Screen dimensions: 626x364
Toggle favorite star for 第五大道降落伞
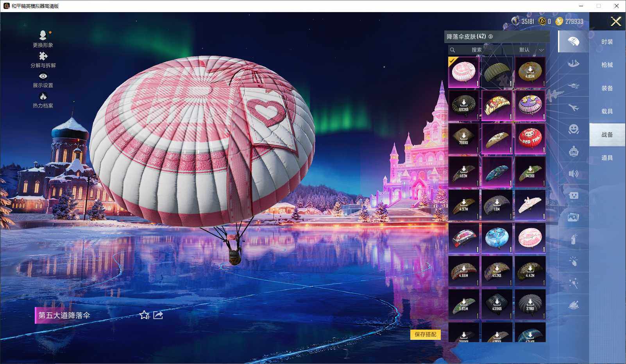tap(144, 315)
